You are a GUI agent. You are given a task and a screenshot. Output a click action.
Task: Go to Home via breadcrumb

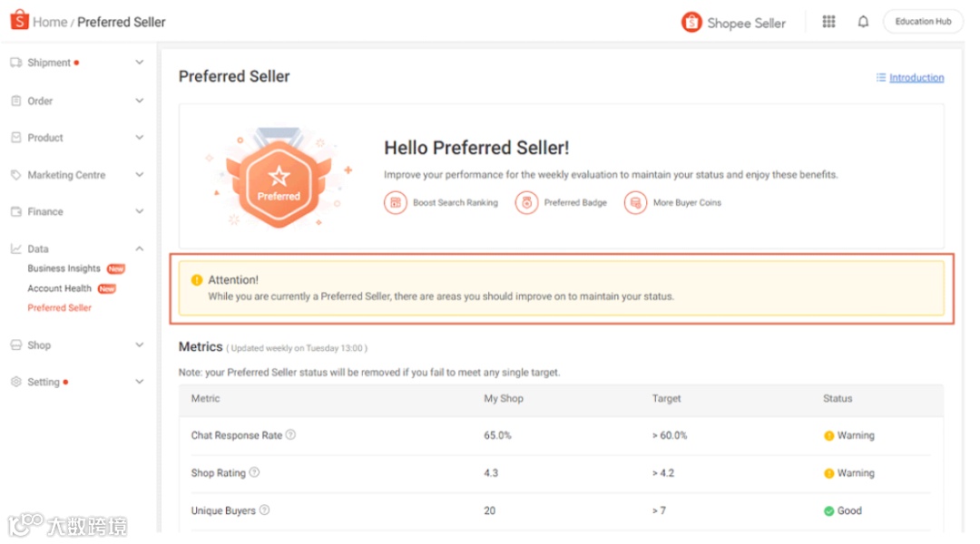(x=50, y=22)
